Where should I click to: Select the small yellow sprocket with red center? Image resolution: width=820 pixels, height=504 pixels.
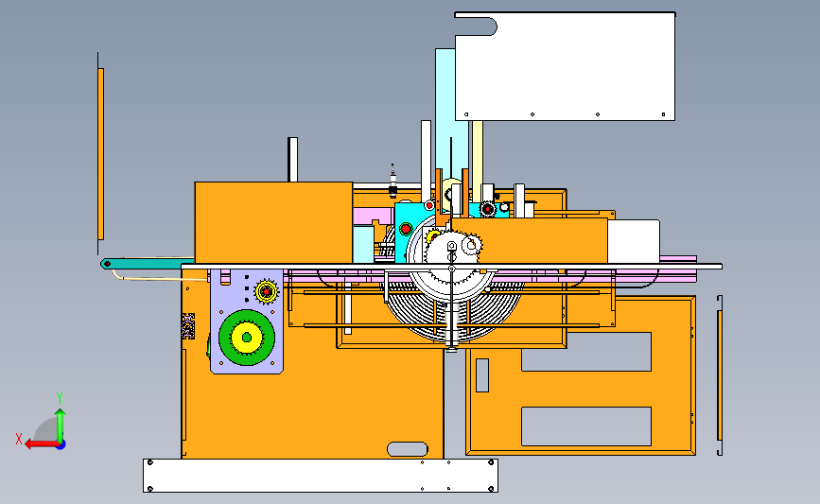point(266,292)
